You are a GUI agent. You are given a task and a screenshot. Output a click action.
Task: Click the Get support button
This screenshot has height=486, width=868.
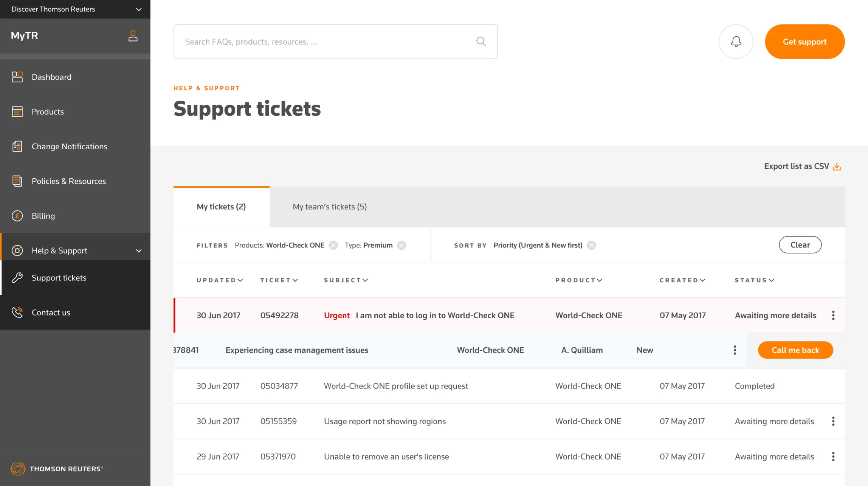click(x=804, y=42)
